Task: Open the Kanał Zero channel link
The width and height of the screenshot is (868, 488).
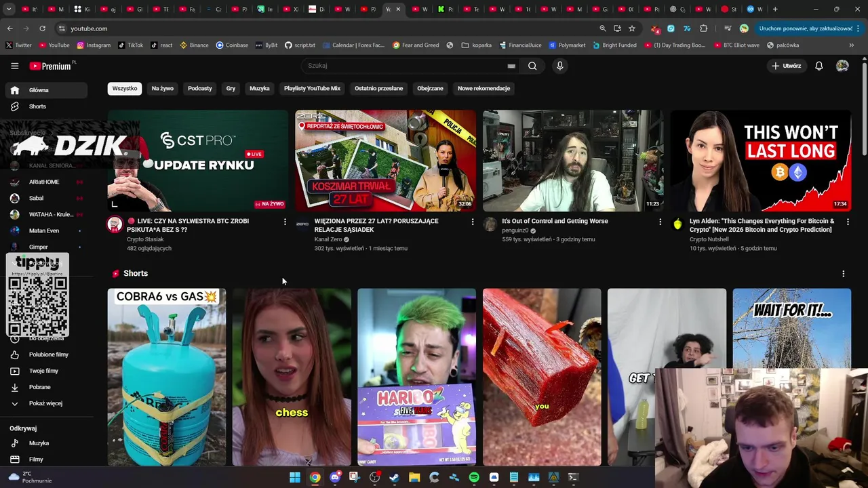Action: tap(328, 239)
